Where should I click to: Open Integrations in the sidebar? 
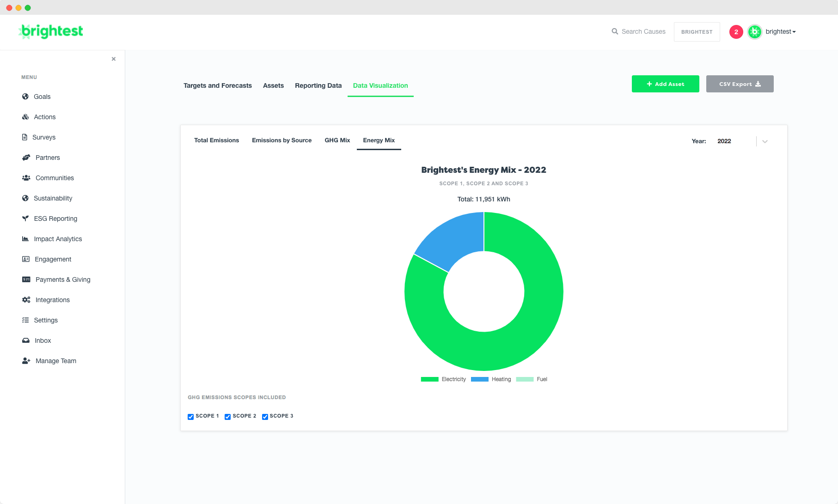click(x=53, y=300)
